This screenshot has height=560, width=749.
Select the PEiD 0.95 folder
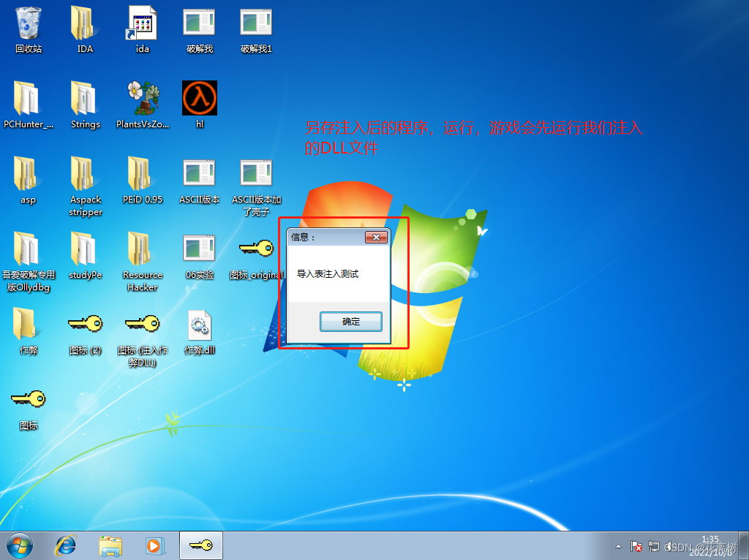coord(141,174)
